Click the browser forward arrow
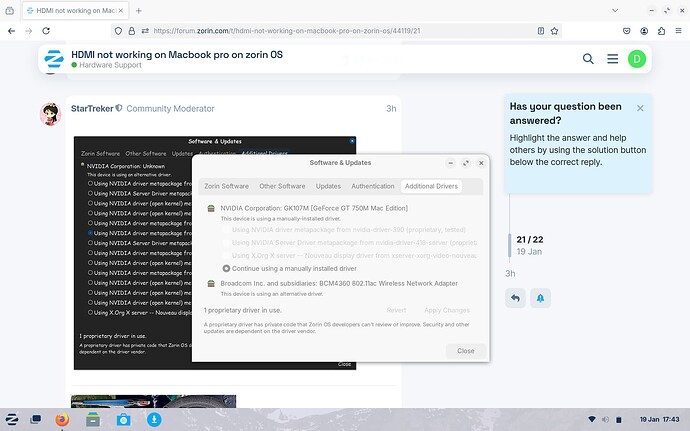The width and height of the screenshot is (690, 431). click(x=29, y=31)
